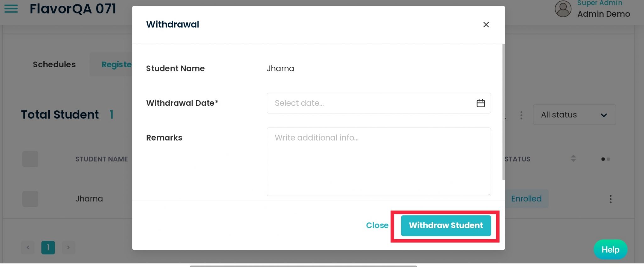Select page 1 in pagination
Viewport: 644px width, 267px height.
[x=48, y=248]
